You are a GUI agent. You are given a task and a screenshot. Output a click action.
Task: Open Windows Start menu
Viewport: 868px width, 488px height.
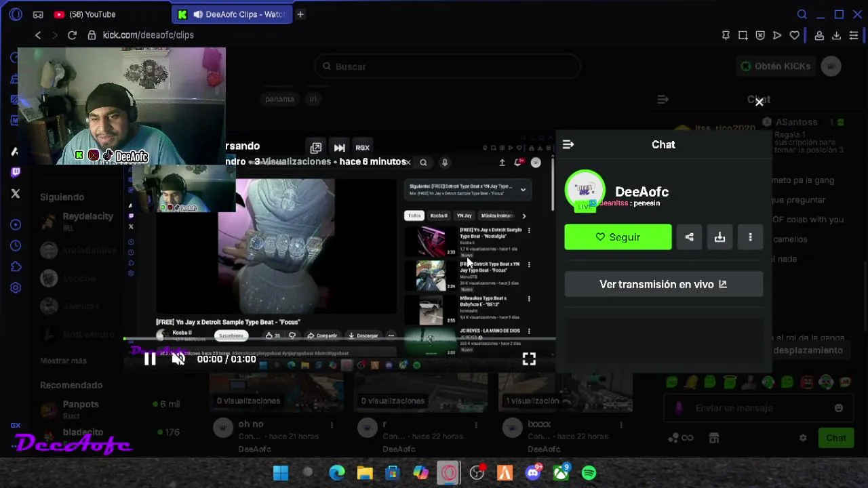point(281,472)
